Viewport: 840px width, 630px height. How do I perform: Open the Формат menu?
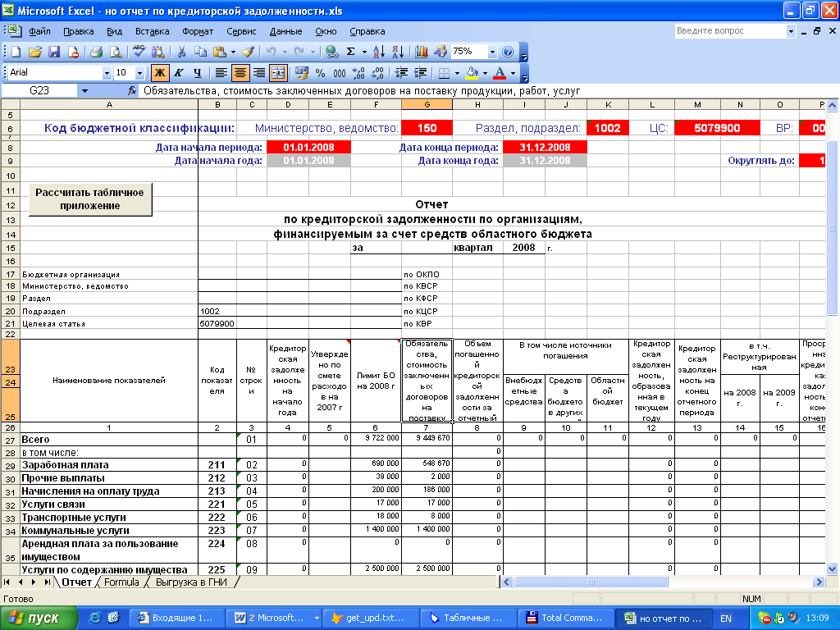[198, 32]
